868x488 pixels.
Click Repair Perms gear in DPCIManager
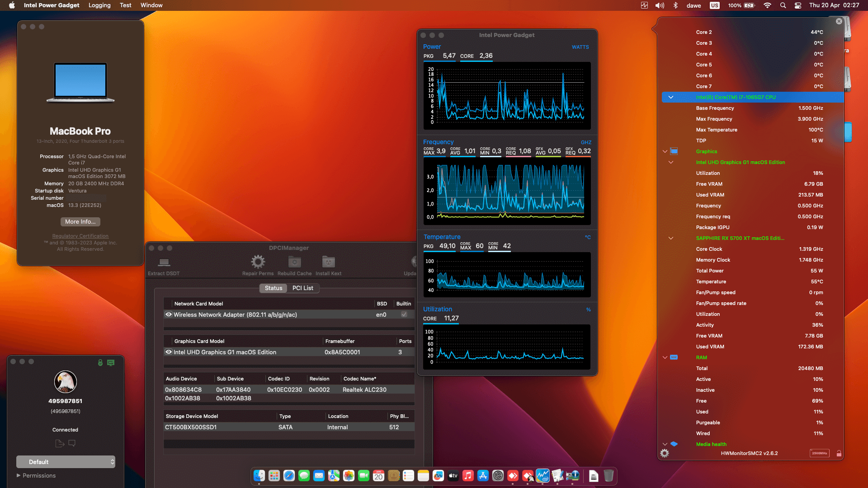tap(258, 265)
